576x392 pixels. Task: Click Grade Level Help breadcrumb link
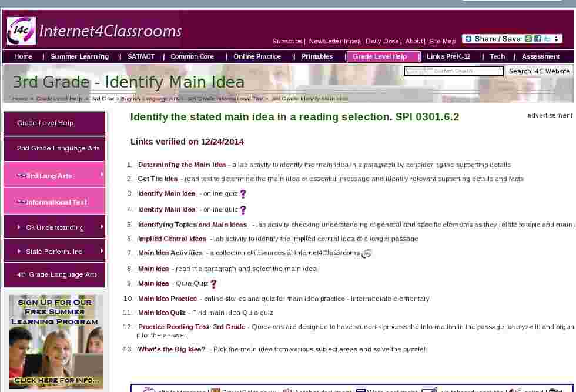click(59, 99)
